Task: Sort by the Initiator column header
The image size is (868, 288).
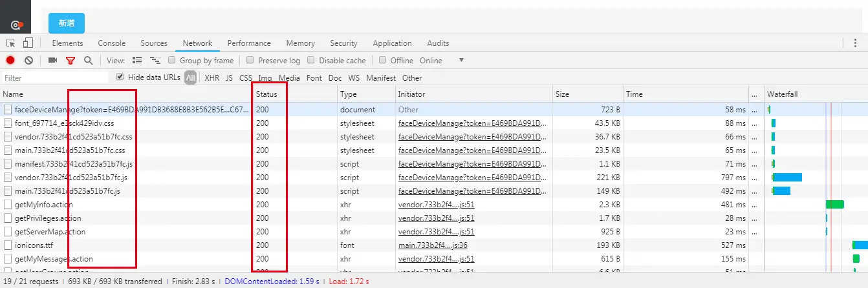Action: [x=473, y=94]
